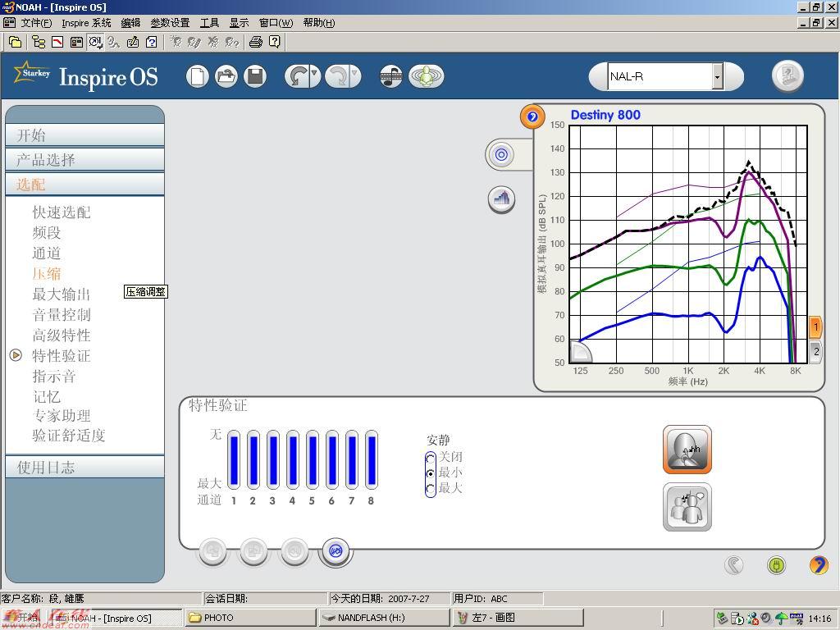
Task: Expand the 产品选择 sidebar section
Action: (x=84, y=160)
